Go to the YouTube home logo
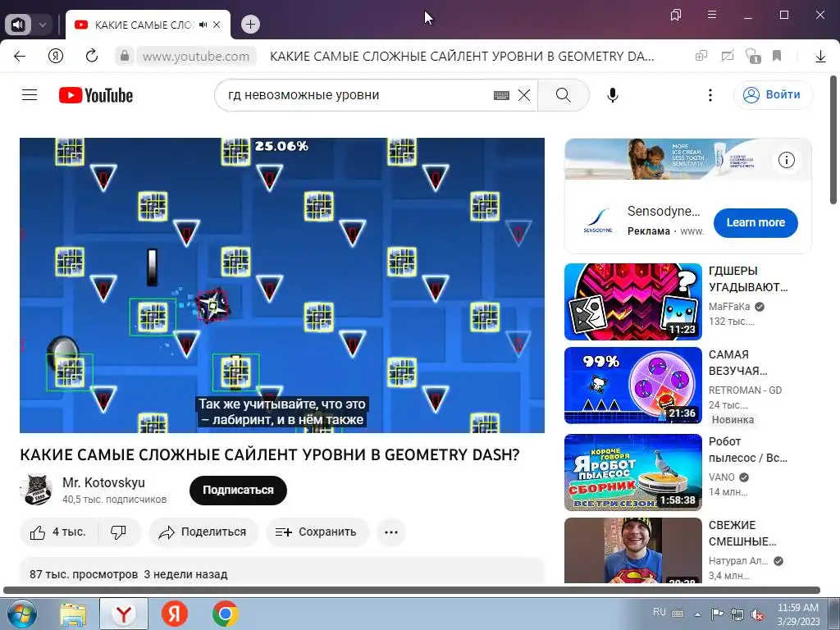The height and width of the screenshot is (630, 840). tap(96, 95)
